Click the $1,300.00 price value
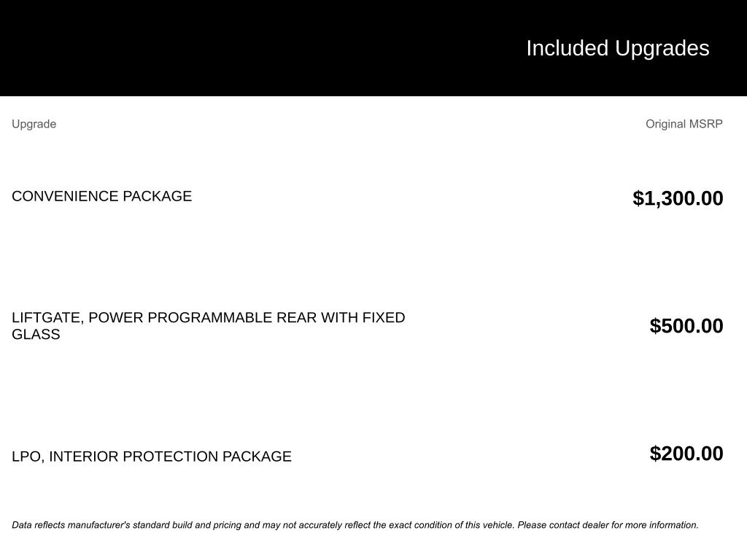The height and width of the screenshot is (560, 747). 678,198
